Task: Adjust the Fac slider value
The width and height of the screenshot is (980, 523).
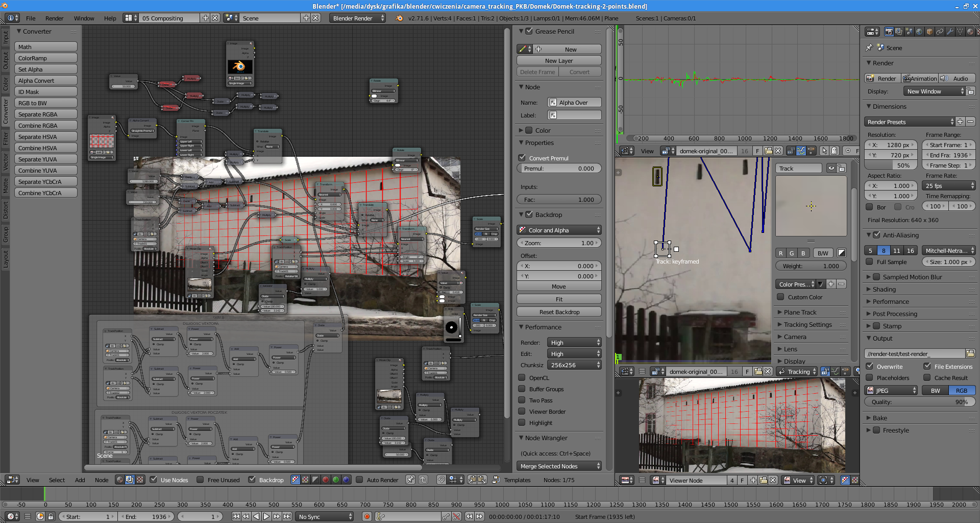Action: (x=559, y=199)
